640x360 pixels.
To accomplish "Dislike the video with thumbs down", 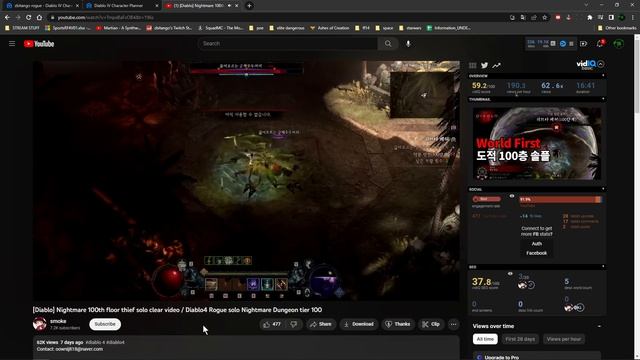I will 293,324.
